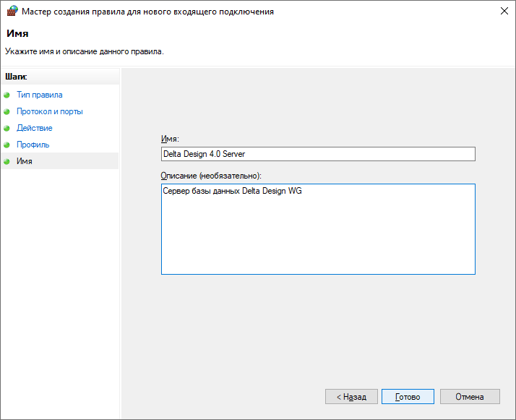Image resolution: width=516 pixels, height=420 pixels.
Task: Jump to the Действие step
Action: [x=34, y=128]
